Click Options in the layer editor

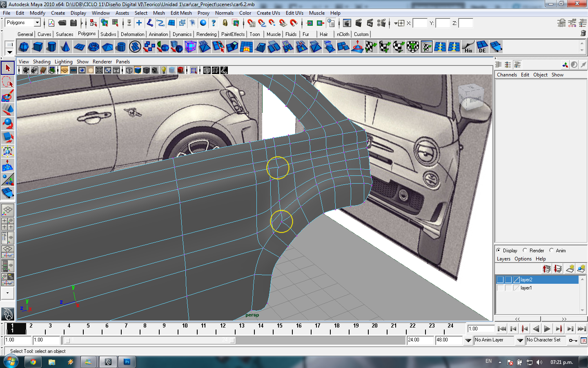[x=523, y=259]
